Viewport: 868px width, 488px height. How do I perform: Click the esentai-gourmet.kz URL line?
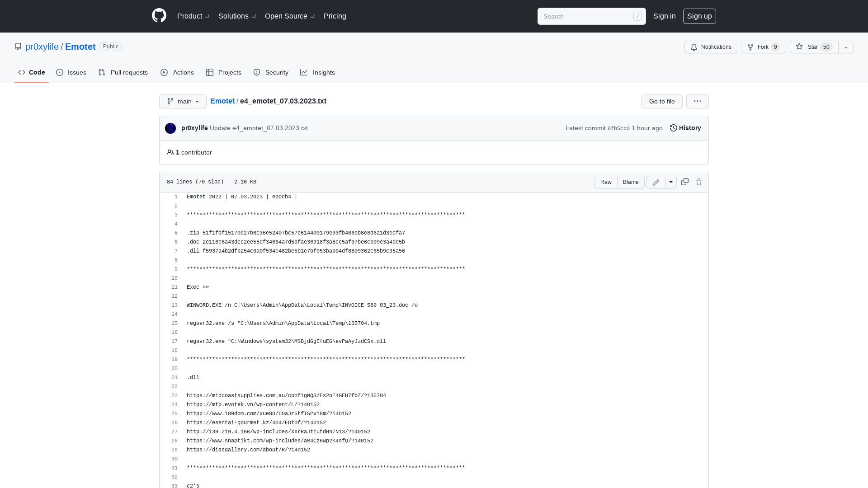(256, 423)
